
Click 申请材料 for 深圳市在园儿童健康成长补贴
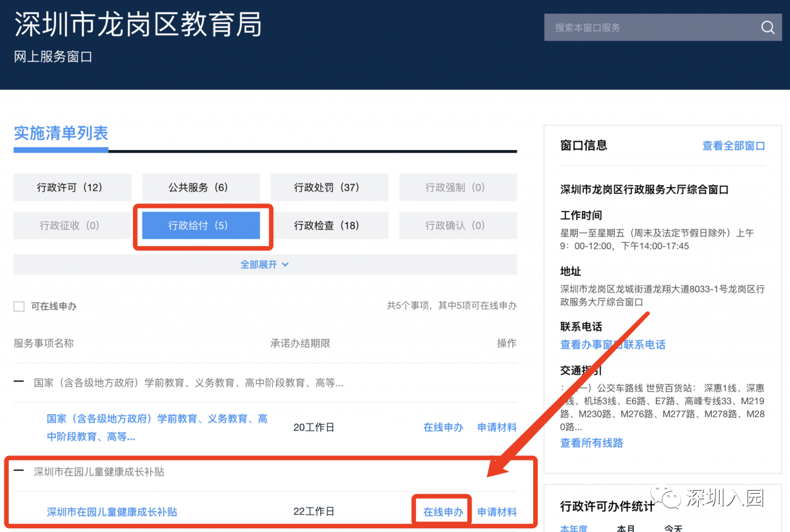tap(497, 512)
